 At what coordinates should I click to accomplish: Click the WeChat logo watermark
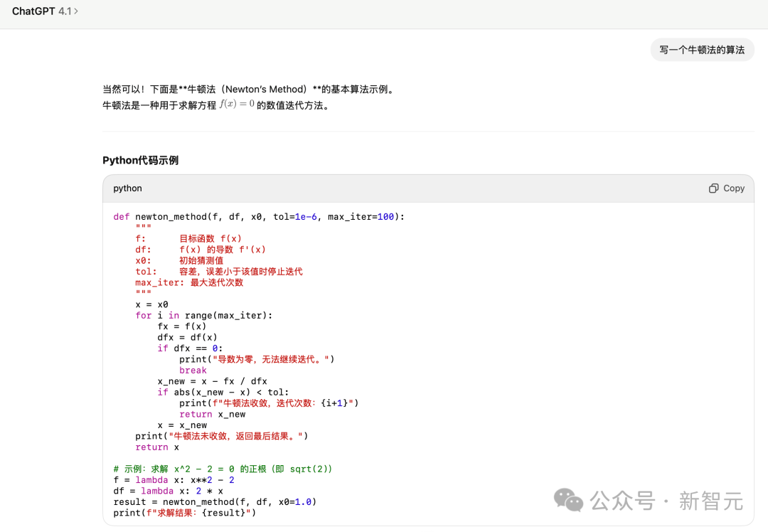pyautogui.click(x=569, y=500)
